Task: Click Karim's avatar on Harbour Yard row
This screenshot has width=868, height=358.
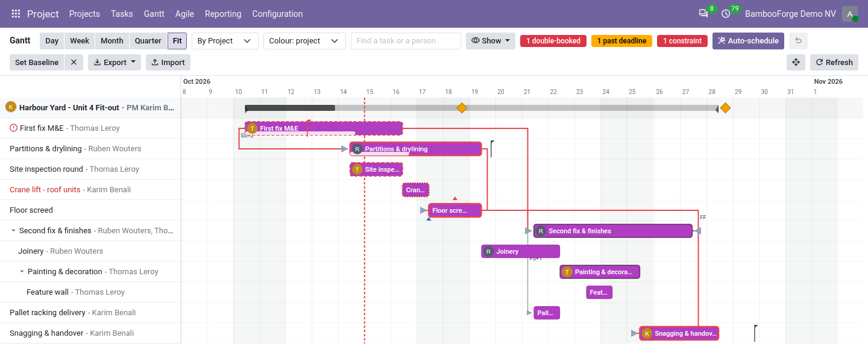Action: pyautogui.click(x=10, y=107)
